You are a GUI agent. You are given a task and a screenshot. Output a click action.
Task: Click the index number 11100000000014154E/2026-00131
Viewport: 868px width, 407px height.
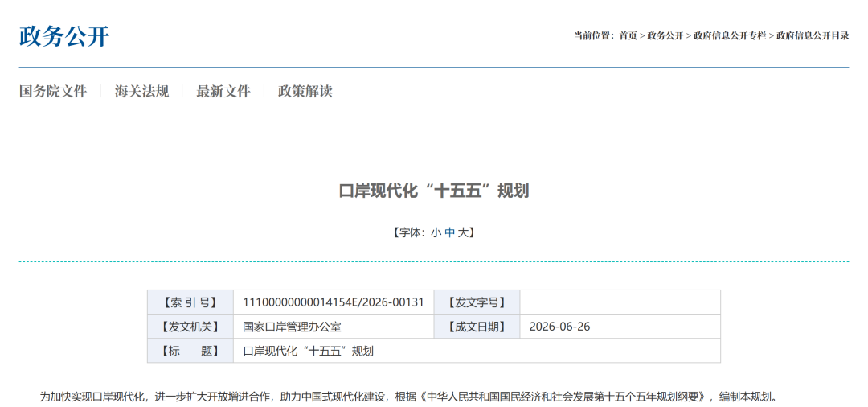click(334, 302)
